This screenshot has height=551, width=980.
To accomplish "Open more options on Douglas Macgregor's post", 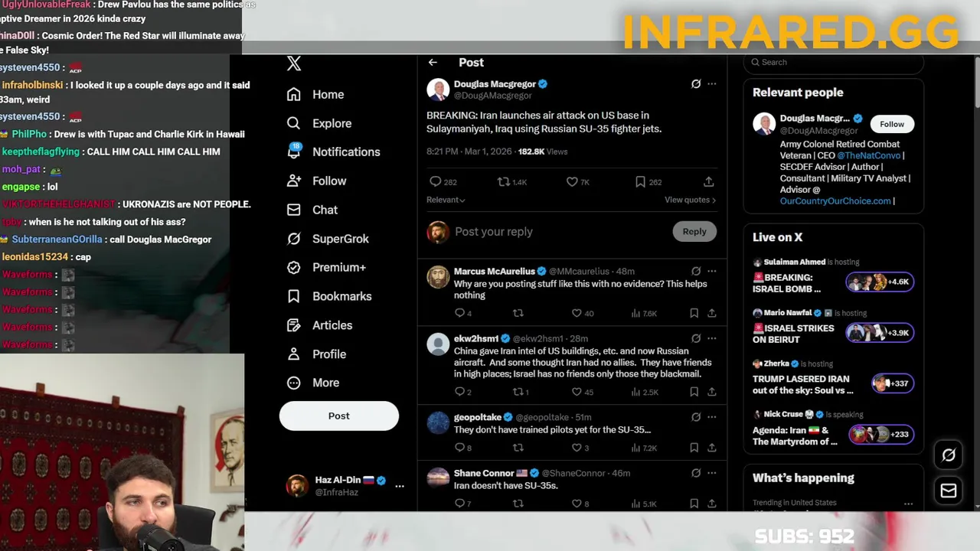I will click(712, 84).
